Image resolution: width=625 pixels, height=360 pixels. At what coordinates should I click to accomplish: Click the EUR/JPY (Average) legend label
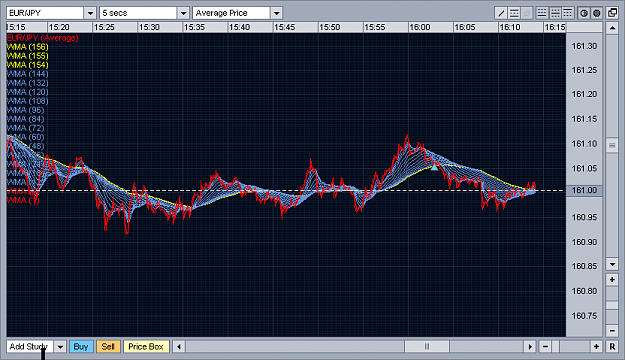coord(43,38)
